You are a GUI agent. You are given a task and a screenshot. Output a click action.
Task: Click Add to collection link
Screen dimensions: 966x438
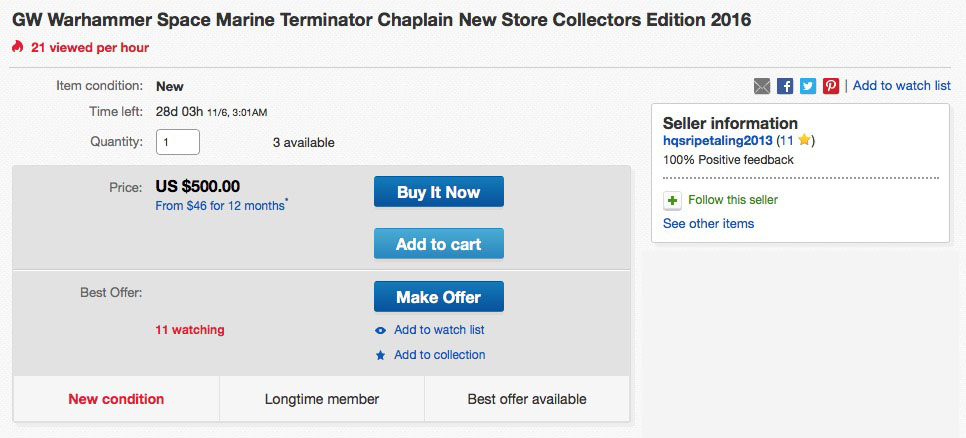pos(440,355)
